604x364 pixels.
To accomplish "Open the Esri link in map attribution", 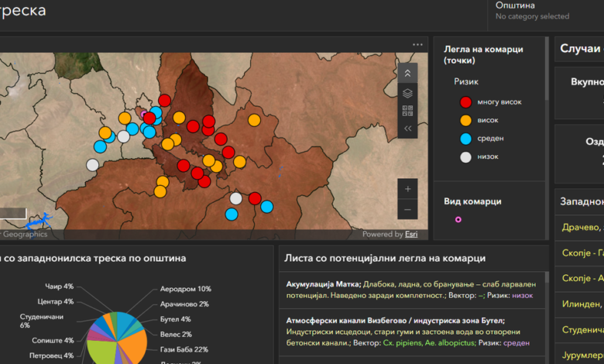I will pos(411,234).
